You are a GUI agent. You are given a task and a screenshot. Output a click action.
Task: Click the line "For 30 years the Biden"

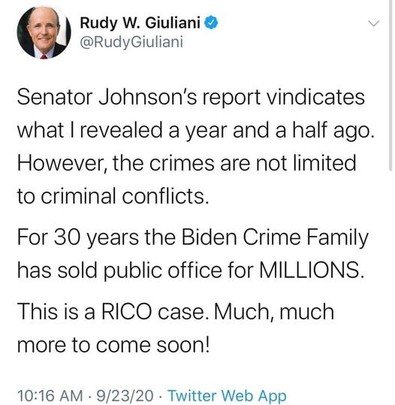tap(193, 238)
